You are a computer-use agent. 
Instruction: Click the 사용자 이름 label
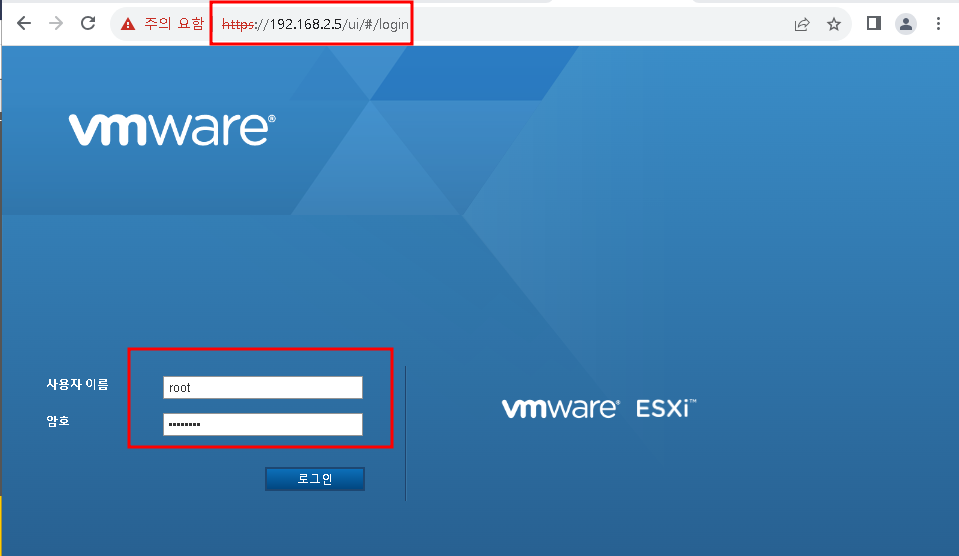point(78,384)
